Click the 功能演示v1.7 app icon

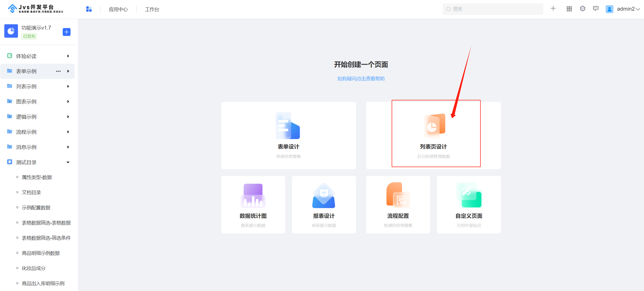click(11, 31)
